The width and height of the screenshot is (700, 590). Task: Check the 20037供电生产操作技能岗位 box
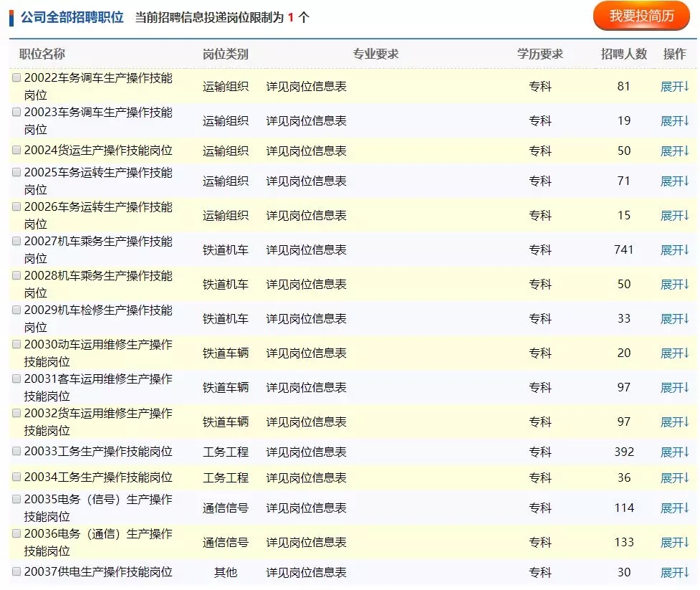[16, 571]
